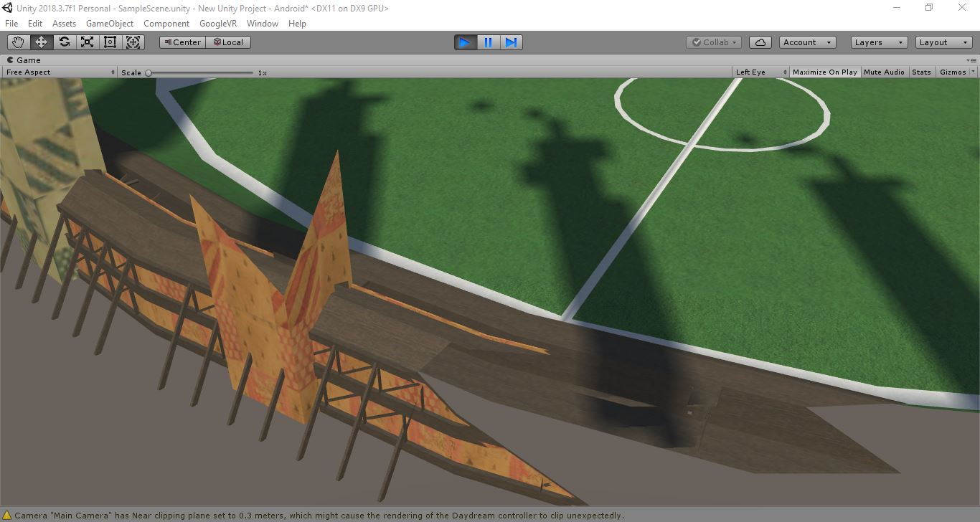Stop play mode with Play button

pyautogui.click(x=465, y=42)
